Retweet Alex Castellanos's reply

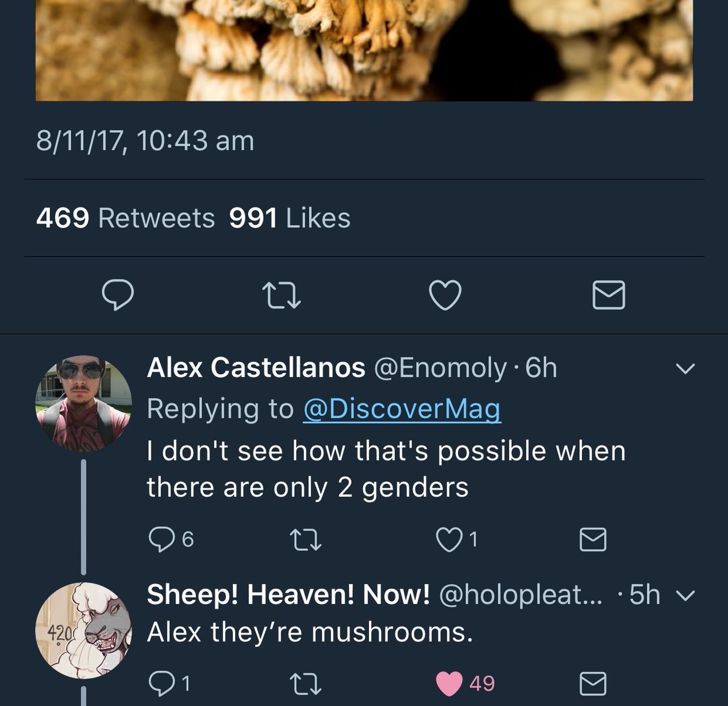(x=306, y=539)
